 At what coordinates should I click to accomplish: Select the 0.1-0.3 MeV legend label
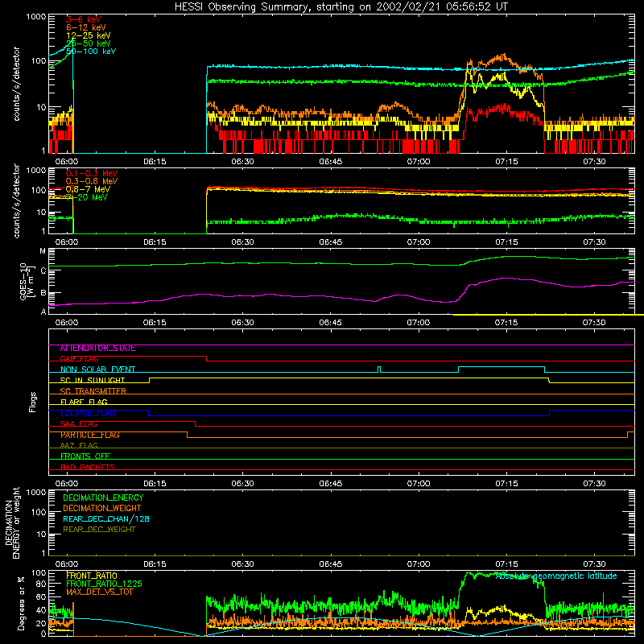point(92,173)
